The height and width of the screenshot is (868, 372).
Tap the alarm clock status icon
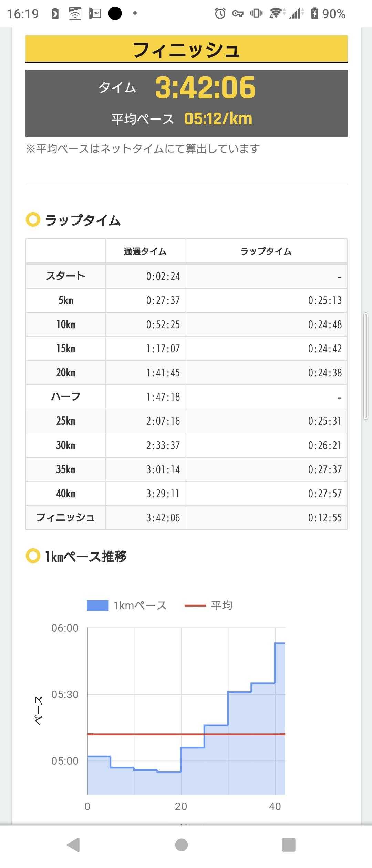[x=220, y=13]
